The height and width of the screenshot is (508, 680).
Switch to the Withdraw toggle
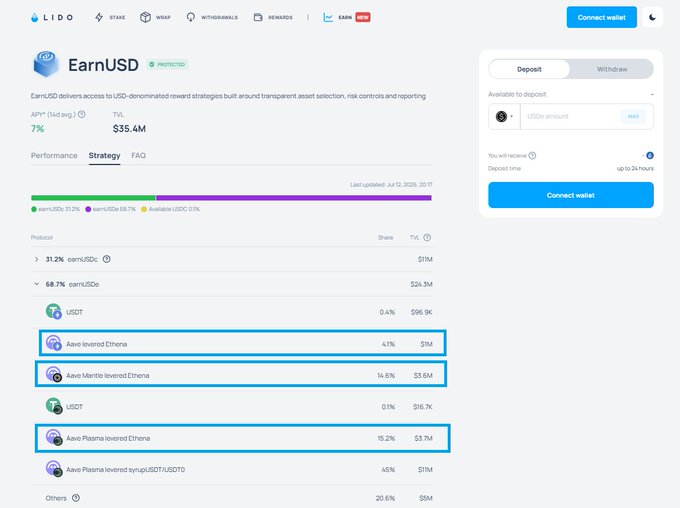point(611,69)
